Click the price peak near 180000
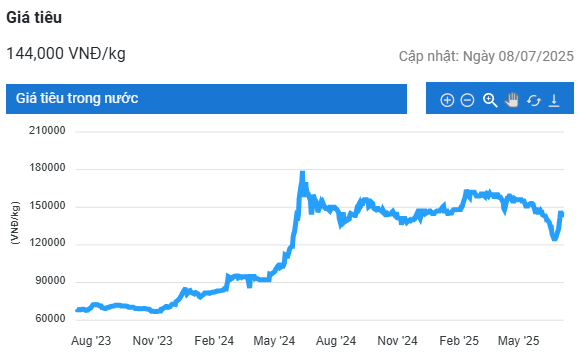This screenshot has height=363, width=587. tap(302, 173)
